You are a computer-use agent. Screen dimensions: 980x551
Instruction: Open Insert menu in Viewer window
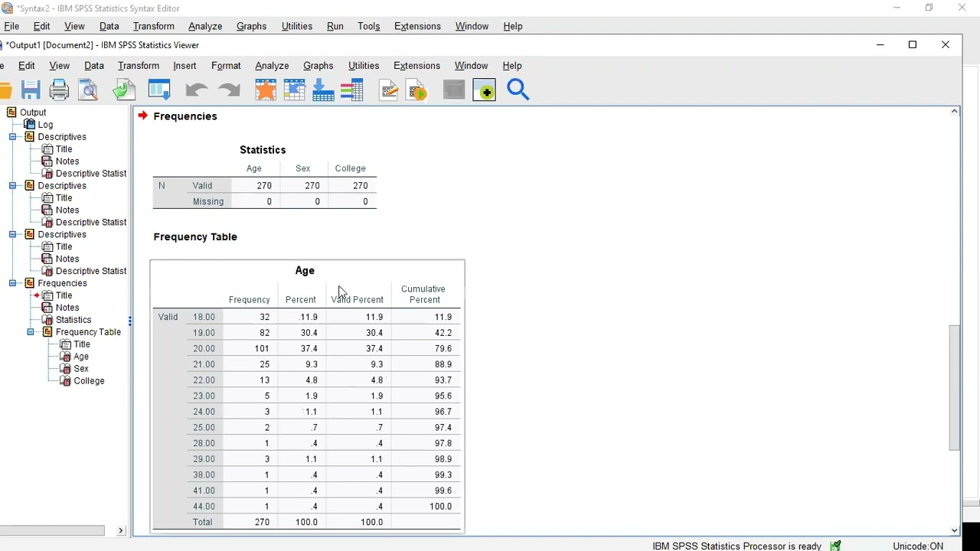[185, 66]
